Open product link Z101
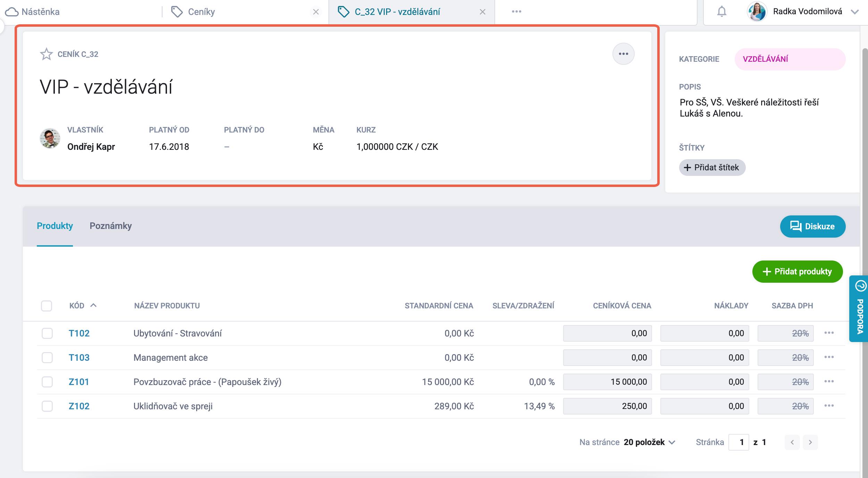 pyautogui.click(x=79, y=382)
